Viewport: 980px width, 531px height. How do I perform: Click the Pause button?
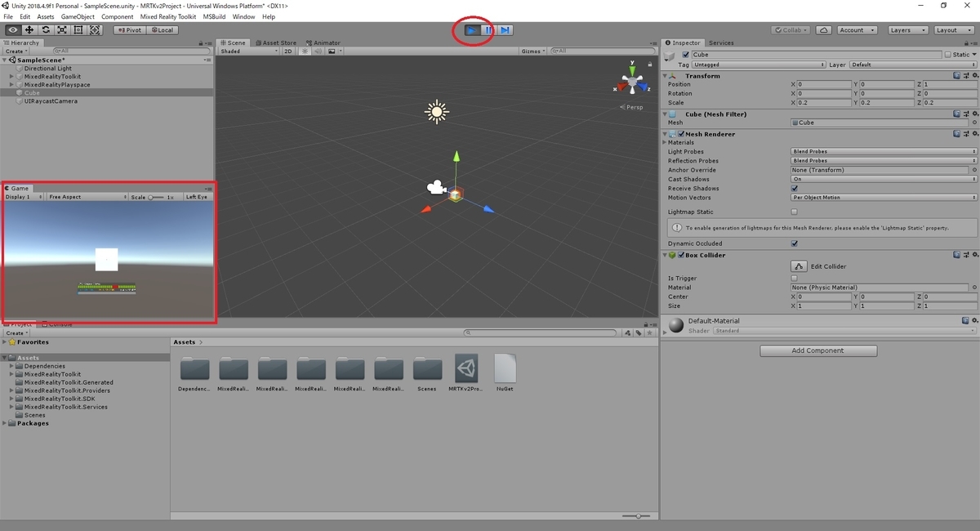[x=488, y=30]
